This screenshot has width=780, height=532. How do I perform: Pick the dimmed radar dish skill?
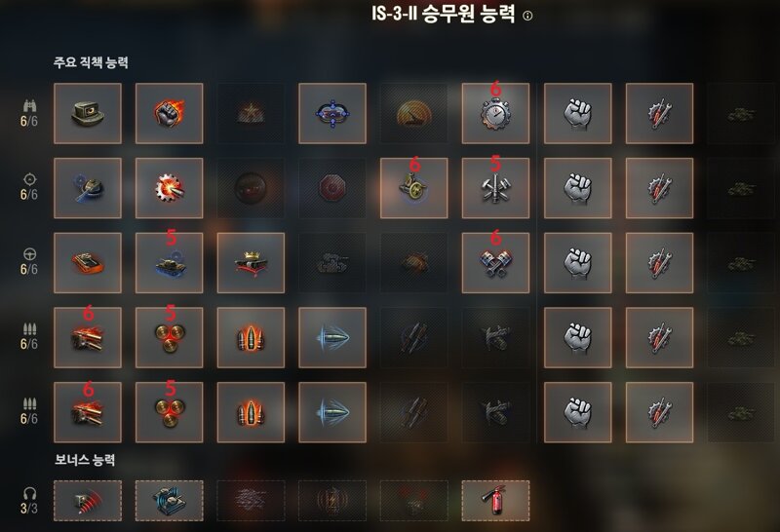pyautogui.click(x=413, y=113)
